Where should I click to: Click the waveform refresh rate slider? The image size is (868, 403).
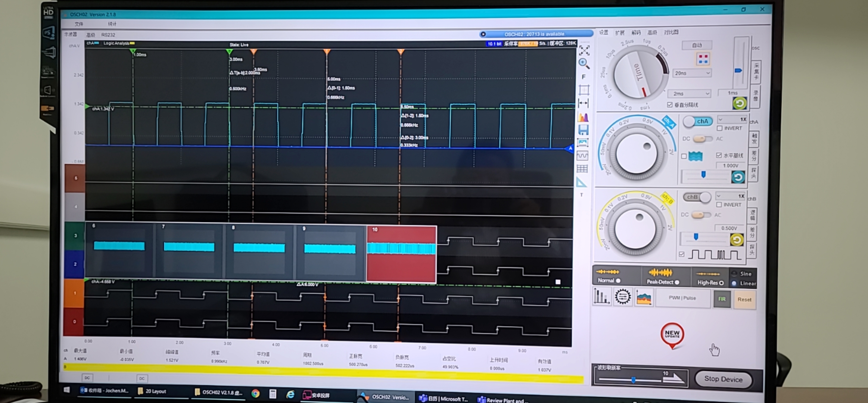coord(633,380)
